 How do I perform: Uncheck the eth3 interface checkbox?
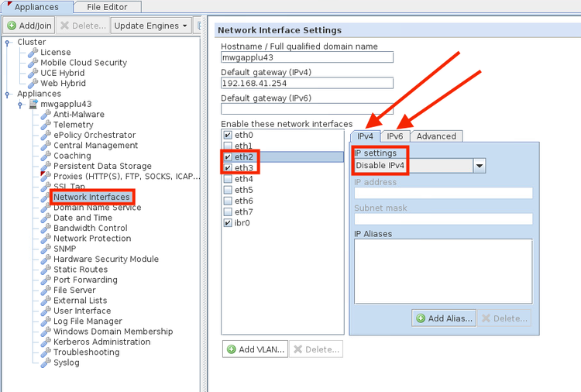[x=228, y=168]
